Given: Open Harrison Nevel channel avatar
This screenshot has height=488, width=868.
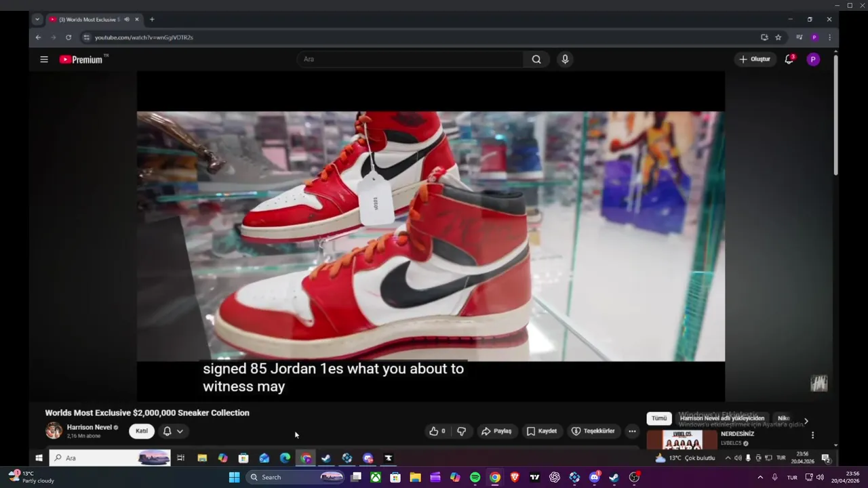Looking at the screenshot, I should point(54,430).
